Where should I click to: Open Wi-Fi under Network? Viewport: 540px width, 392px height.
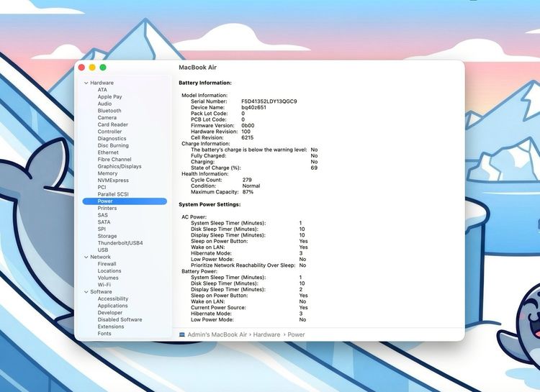pyautogui.click(x=104, y=285)
